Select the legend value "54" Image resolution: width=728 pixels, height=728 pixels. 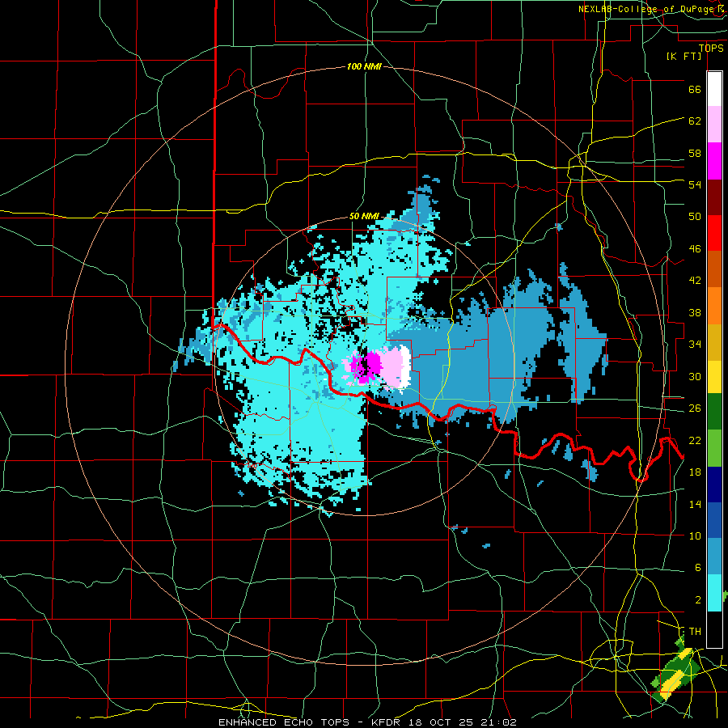695,185
